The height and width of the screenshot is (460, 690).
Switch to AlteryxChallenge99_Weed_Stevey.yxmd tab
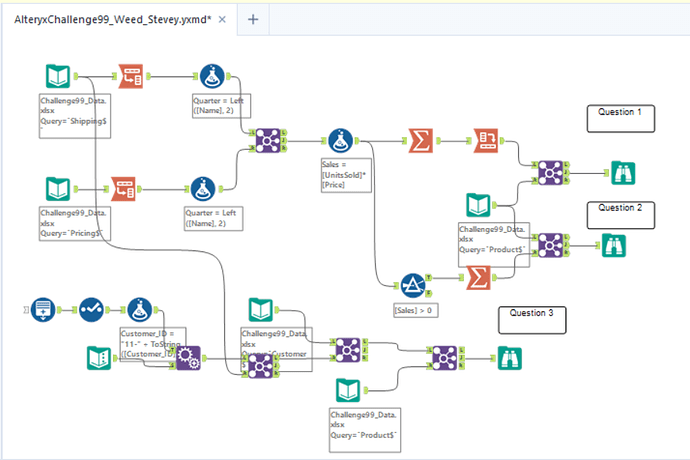point(110,19)
